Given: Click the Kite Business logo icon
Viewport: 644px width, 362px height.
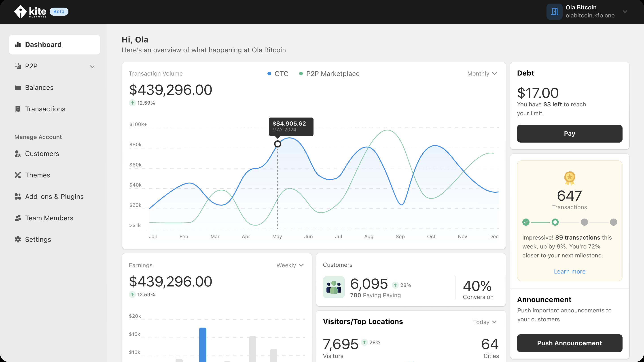Looking at the screenshot, I should (x=21, y=11).
